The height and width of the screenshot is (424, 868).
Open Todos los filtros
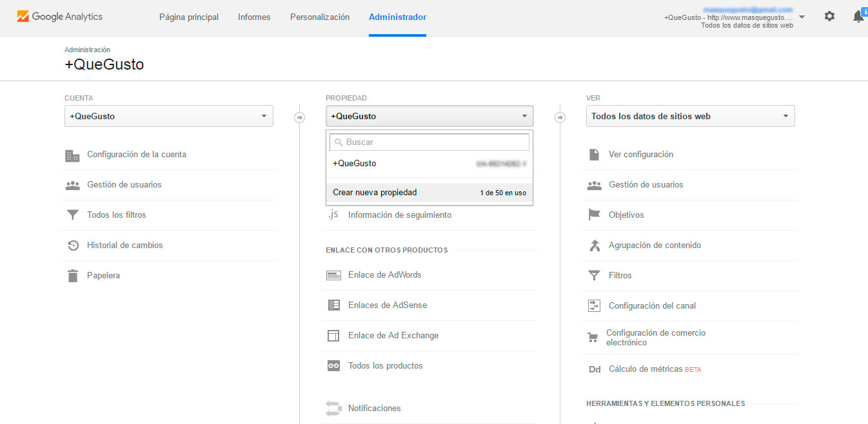click(117, 215)
